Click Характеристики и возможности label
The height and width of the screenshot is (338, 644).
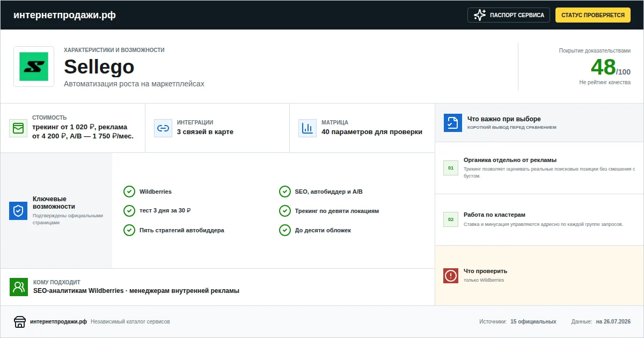(x=114, y=50)
